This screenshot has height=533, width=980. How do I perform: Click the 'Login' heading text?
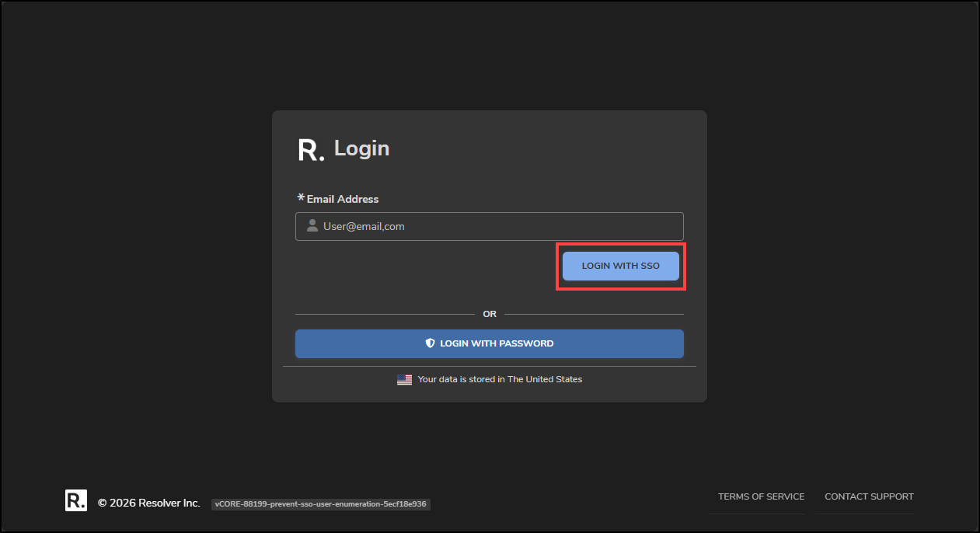(362, 148)
